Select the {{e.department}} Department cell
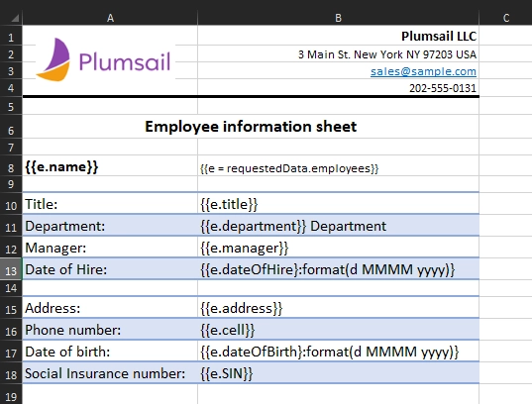Image resolution: width=532 pixels, height=404 pixels. (338, 226)
